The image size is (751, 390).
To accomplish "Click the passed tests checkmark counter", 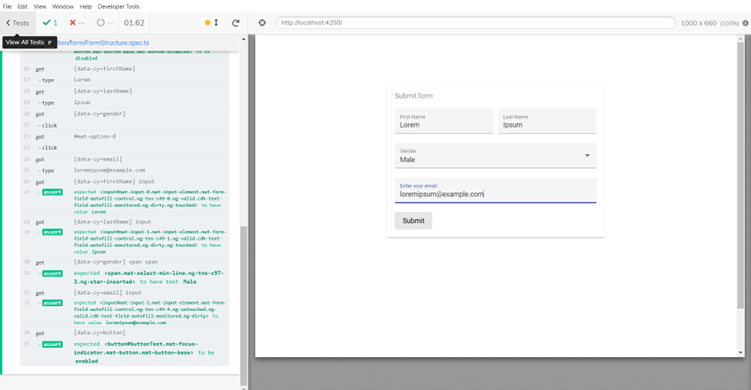I will pos(50,23).
